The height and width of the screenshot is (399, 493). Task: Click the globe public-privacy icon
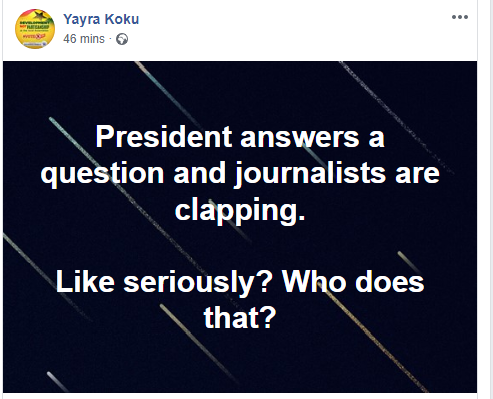point(122,39)
